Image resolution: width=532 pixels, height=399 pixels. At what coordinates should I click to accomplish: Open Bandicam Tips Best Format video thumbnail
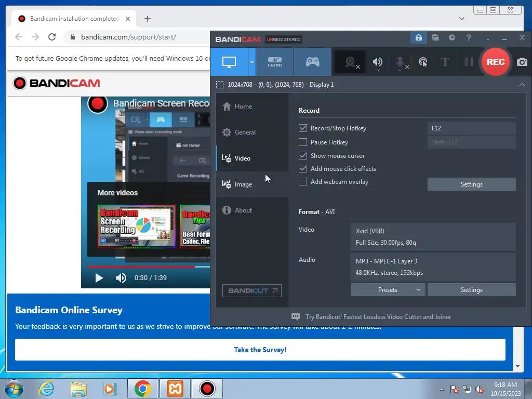195,227
